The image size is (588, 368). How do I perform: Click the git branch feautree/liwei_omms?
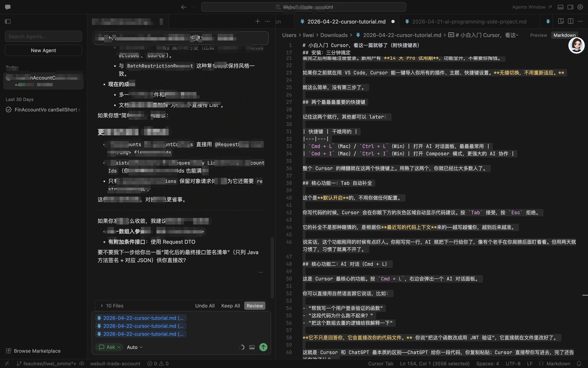click(x=47, y=364)
